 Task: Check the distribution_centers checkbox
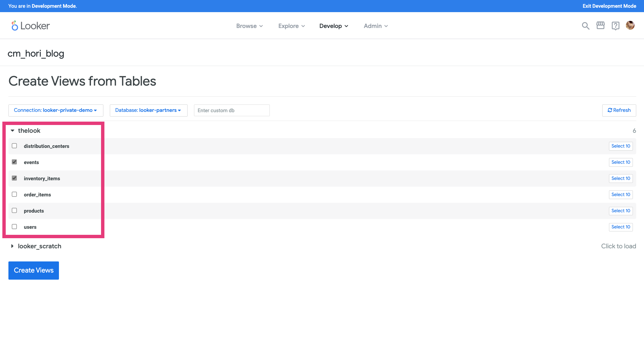tap(14, 146)
